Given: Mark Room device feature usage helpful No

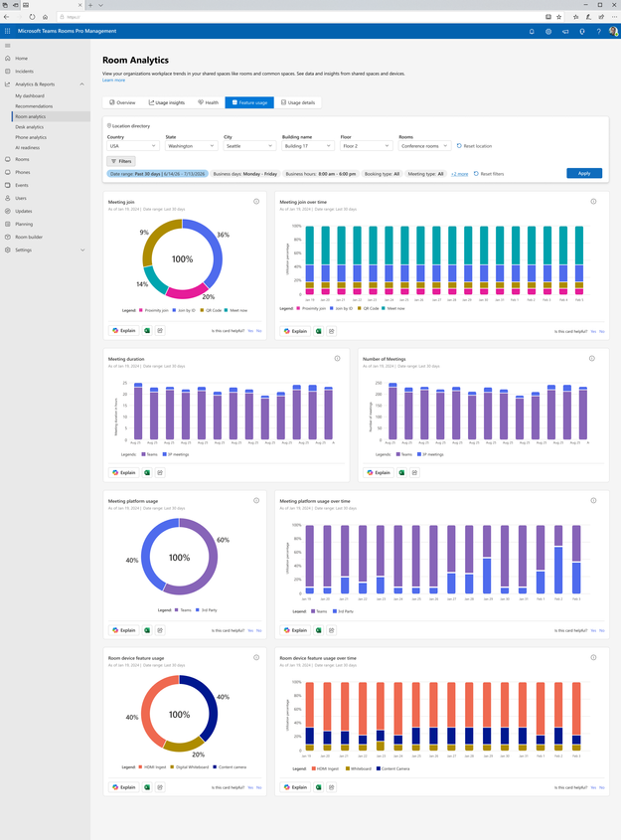Looking at the screenshot, I should click(x=259, y=787).
